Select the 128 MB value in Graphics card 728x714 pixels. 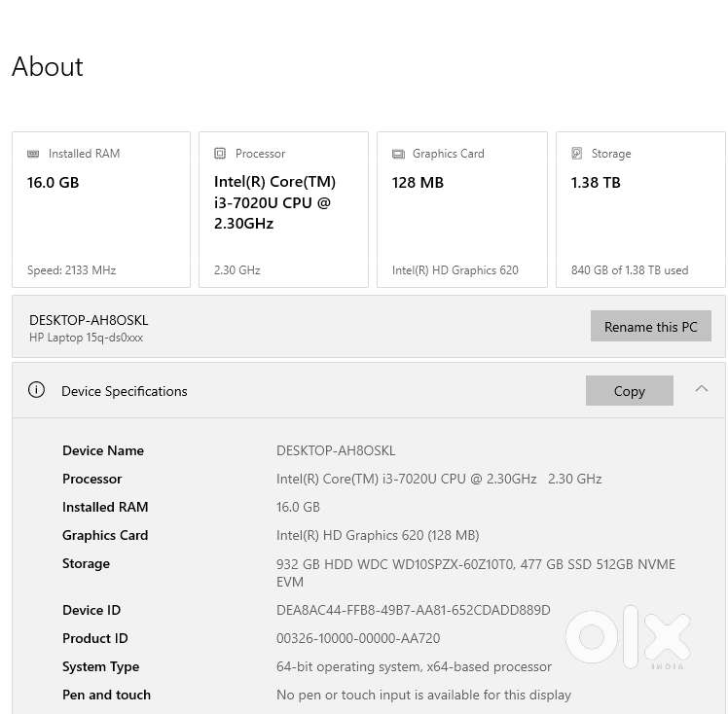pos(418,182)
